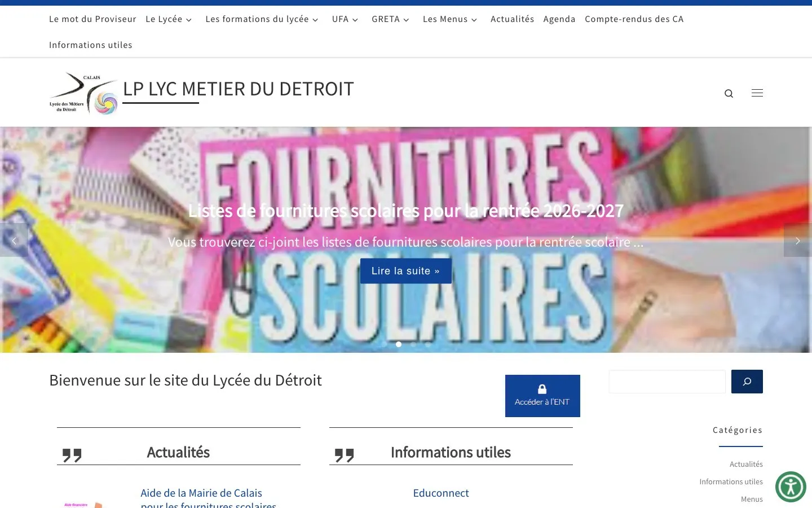Expand the Les formations du lycée chevron
This screenshot has width=812, height=508.
[315, 20]
